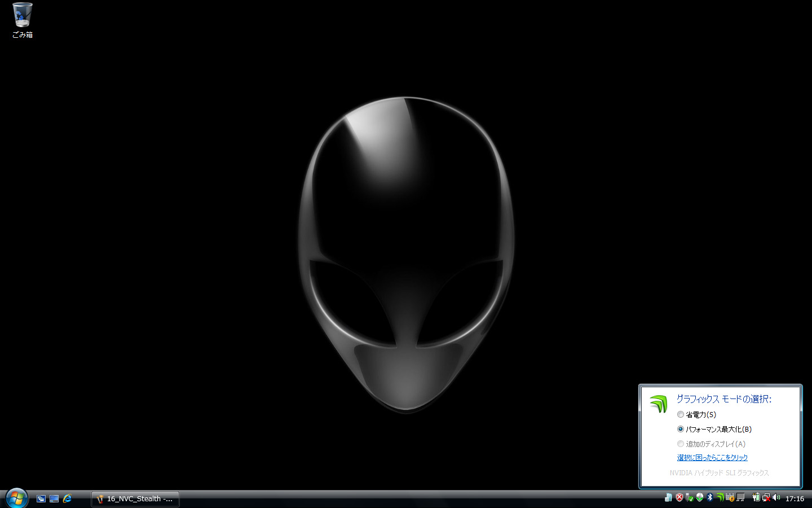Click the green NVIDIA tray icon
812x508 pixels.
click(720, 497)
